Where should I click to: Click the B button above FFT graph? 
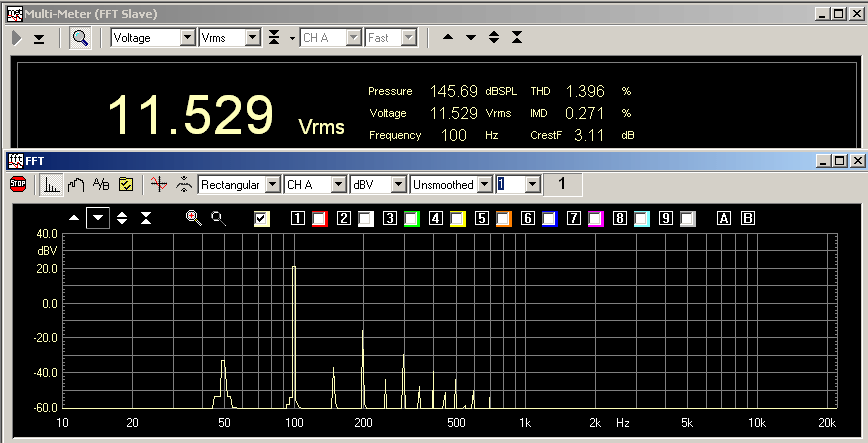tap(748, 218)
